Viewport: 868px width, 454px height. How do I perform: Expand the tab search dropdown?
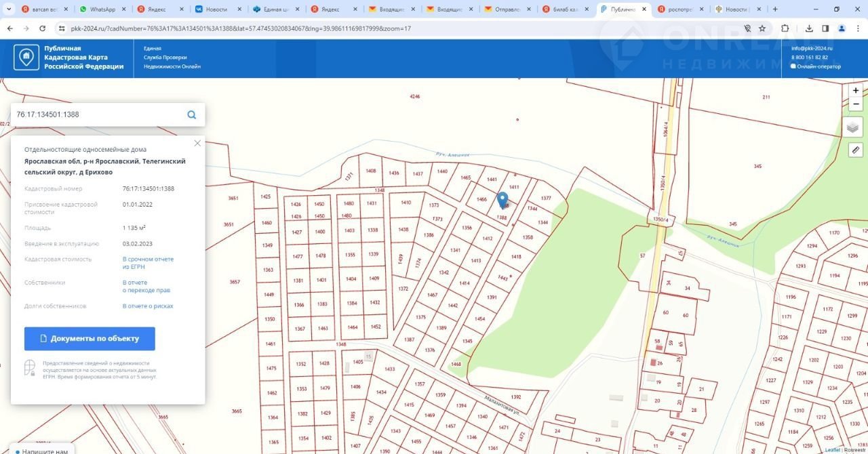[x=9, y=9]
